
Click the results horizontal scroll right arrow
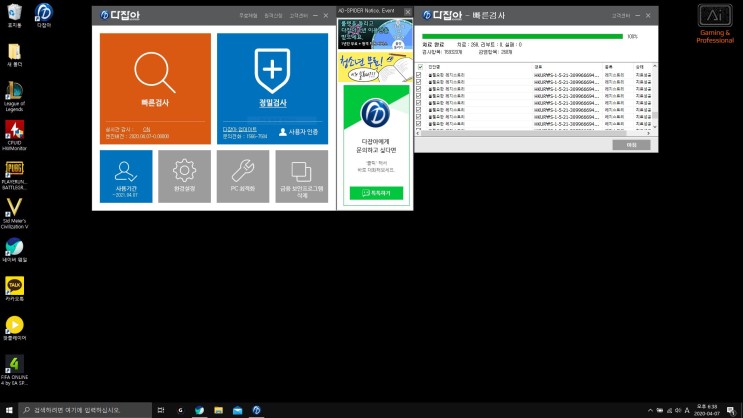[x=648, y=133]
